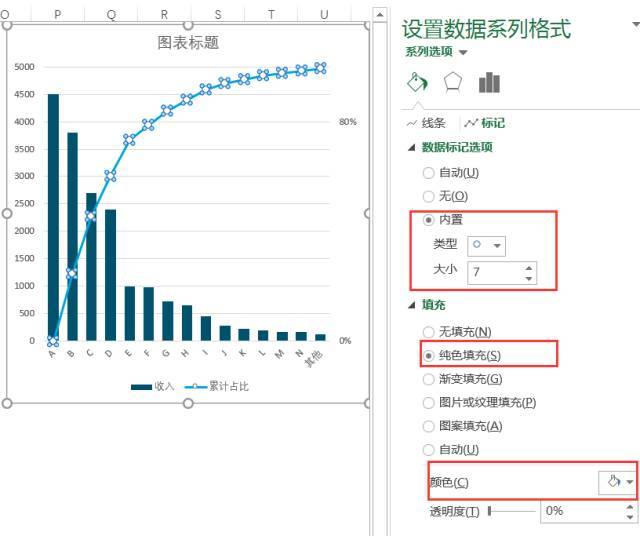The width and height of the screenshot is (640, 536).
Task: Select column Q header
Action: 111,14
